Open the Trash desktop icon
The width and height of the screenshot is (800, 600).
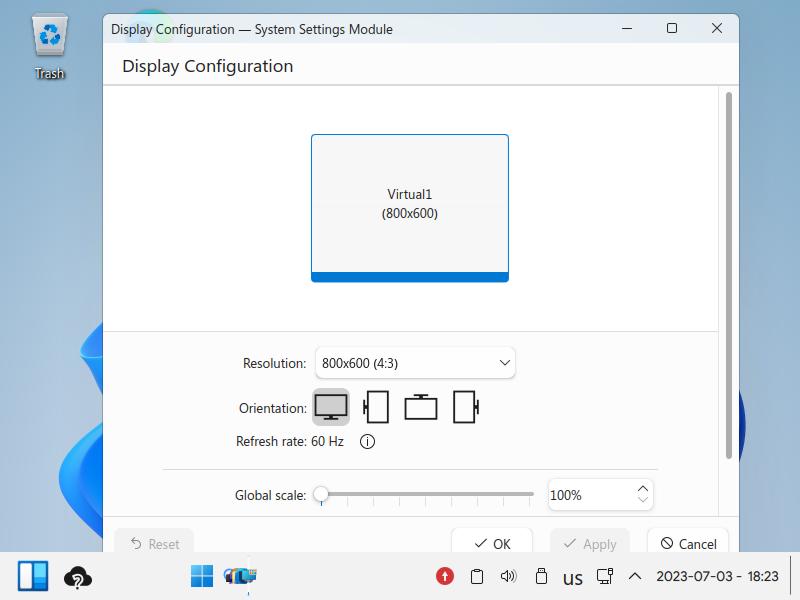tap(49, 47)
